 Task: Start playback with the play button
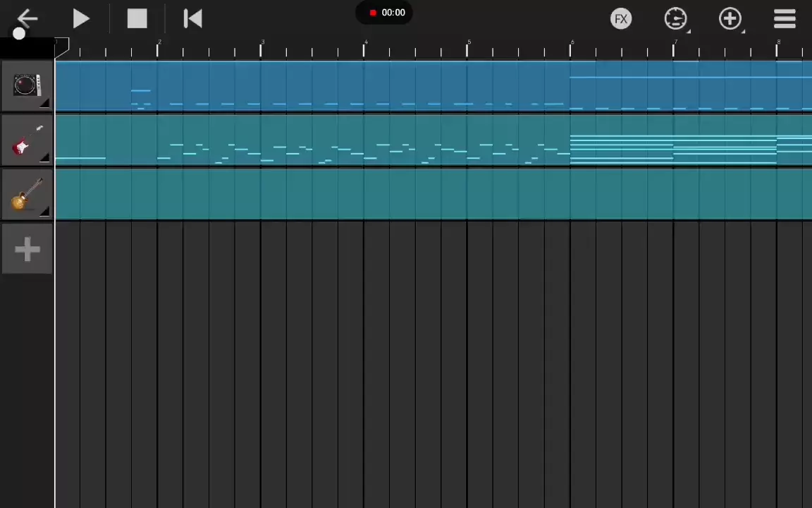[81, 19]
